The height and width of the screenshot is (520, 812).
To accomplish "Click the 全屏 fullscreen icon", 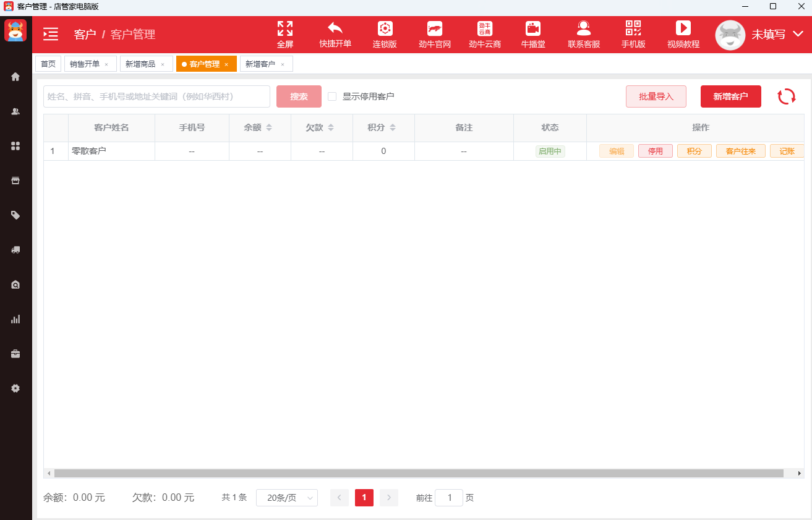I will 285,28.
